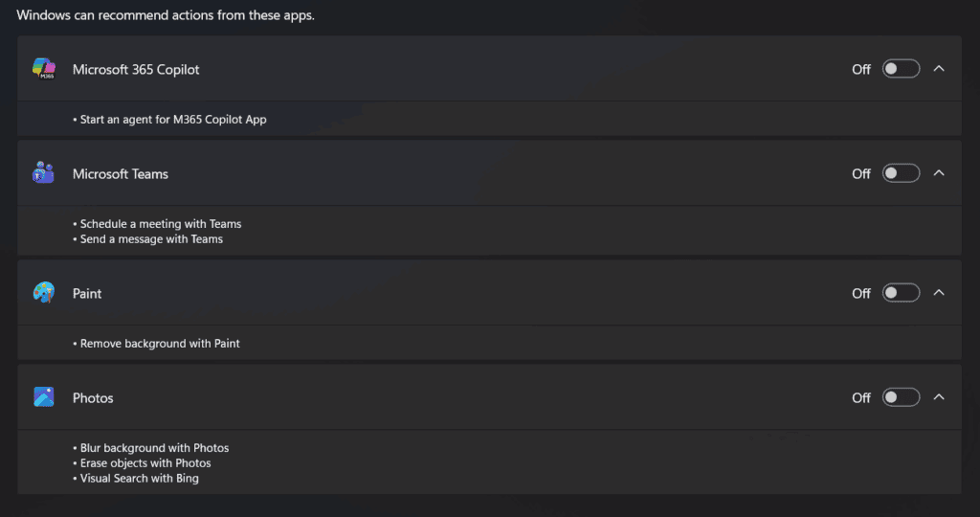Toggle Photos recommended actions on
The width and height of the screenshot is (980, 517).
[x=901, y=397]
